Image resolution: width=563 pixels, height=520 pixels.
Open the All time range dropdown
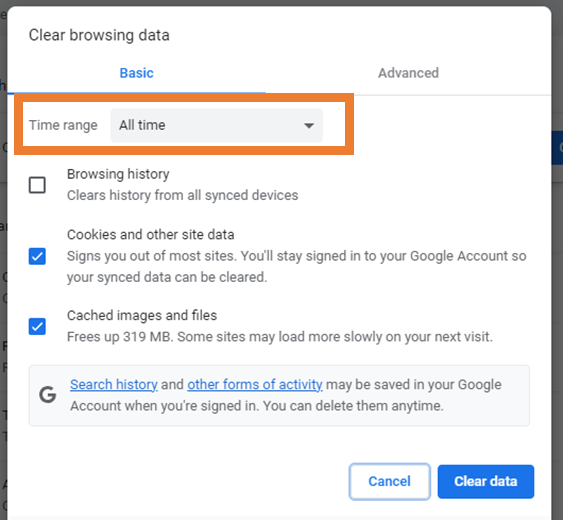coord(217,125)
